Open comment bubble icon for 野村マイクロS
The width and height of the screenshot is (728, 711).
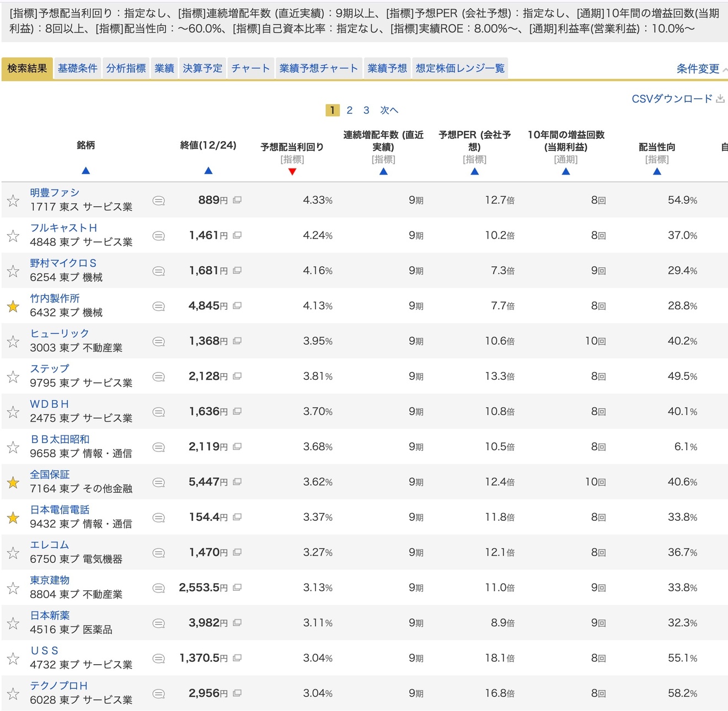tap(159, 271)
